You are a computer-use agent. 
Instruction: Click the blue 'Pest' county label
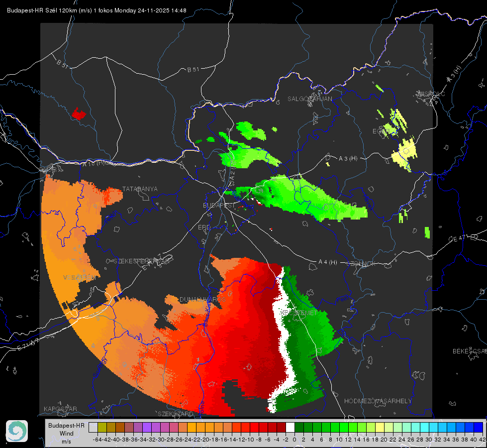(343, 300)
